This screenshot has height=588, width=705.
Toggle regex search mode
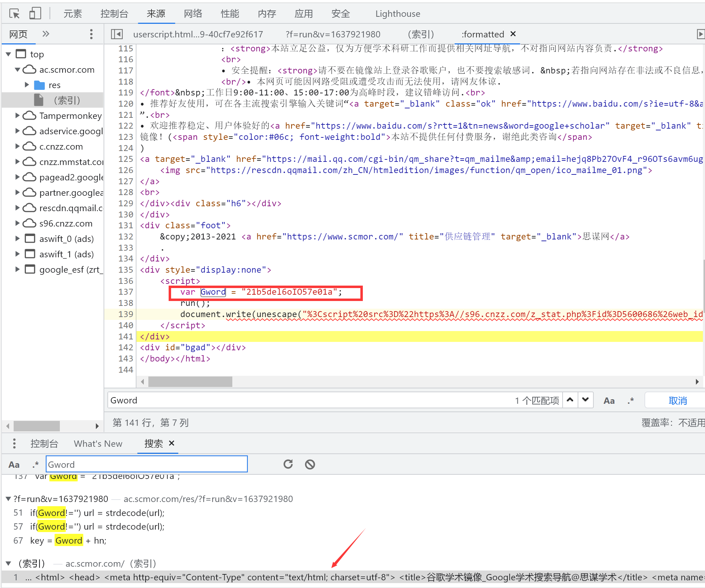(x=33, y=465)
